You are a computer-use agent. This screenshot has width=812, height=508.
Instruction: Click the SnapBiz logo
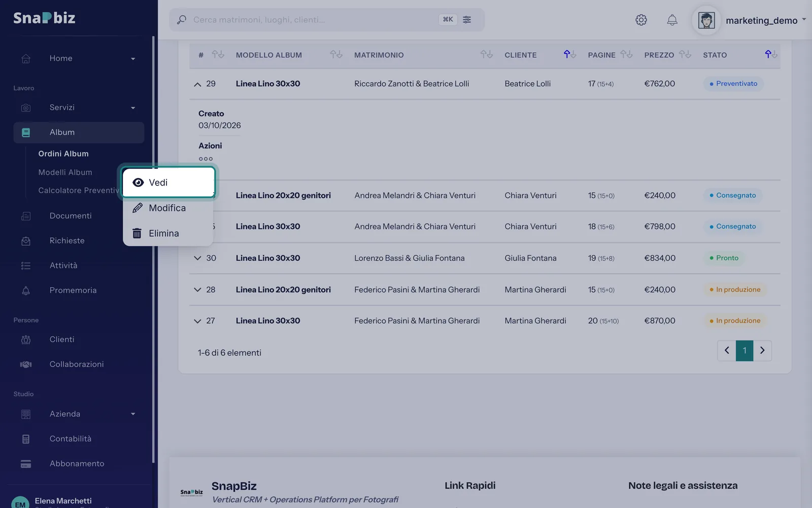click(x=44, y=18)
